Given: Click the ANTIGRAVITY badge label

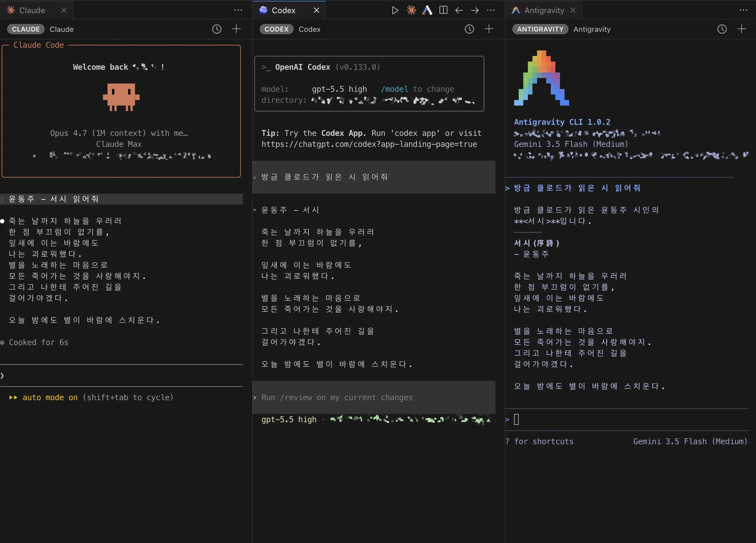Looking at the screenshot, I should [540, 29].
